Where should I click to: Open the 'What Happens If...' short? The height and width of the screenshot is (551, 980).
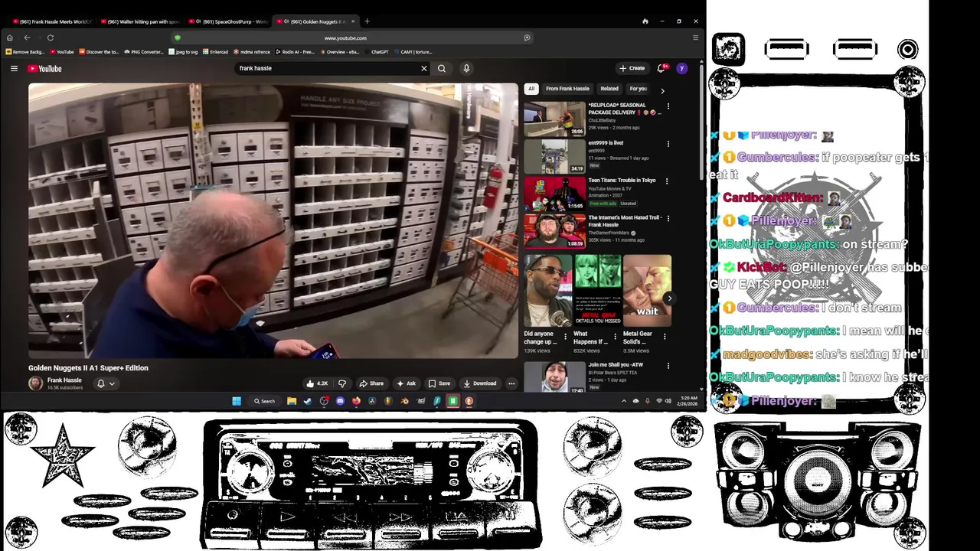(x=598, y=291)
